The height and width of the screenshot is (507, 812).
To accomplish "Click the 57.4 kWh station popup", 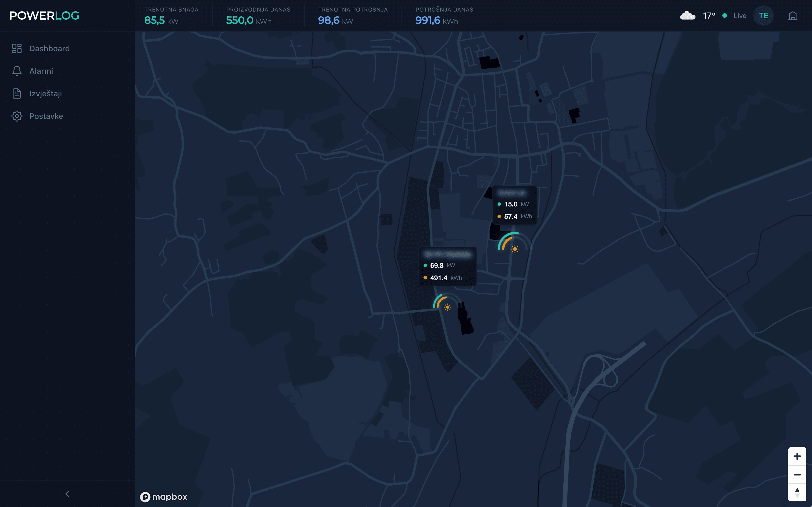I will pyautogui.click(x=515, y=205).
